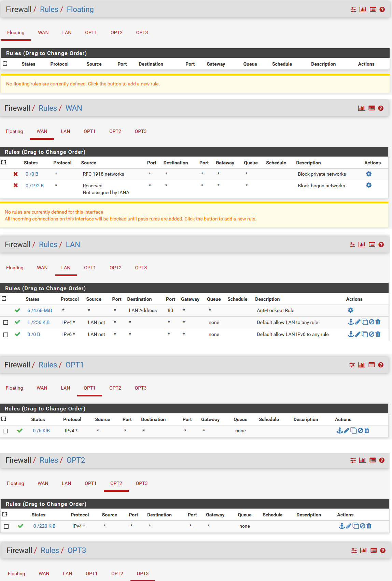Open states link 0 /220 KiB in OPT2 rules
The width and height of the screenshot is (392, 581).
click(44, 526)
